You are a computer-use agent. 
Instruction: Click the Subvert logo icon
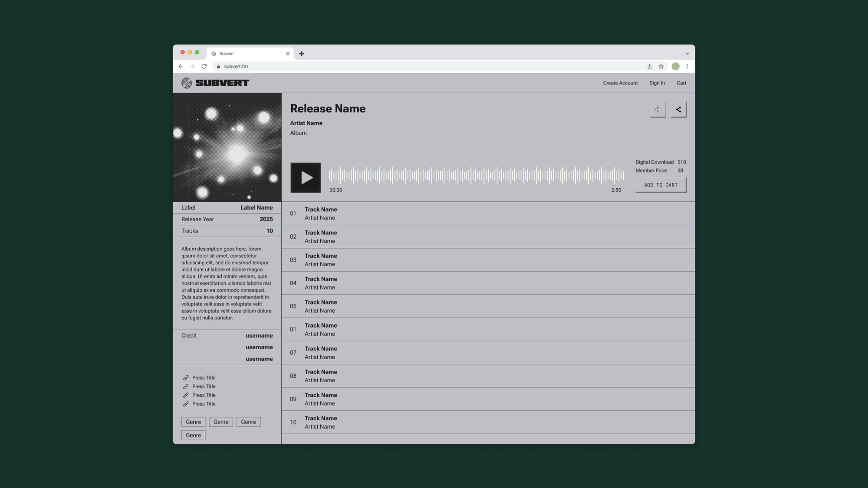[187, 83]
